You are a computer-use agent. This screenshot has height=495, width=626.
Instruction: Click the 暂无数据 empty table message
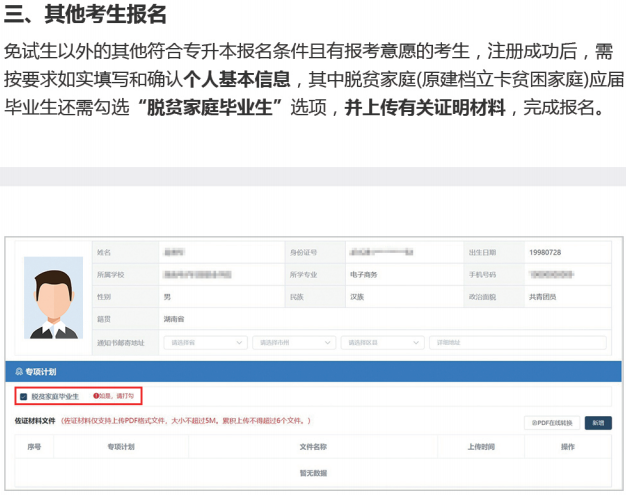point(313,473)
